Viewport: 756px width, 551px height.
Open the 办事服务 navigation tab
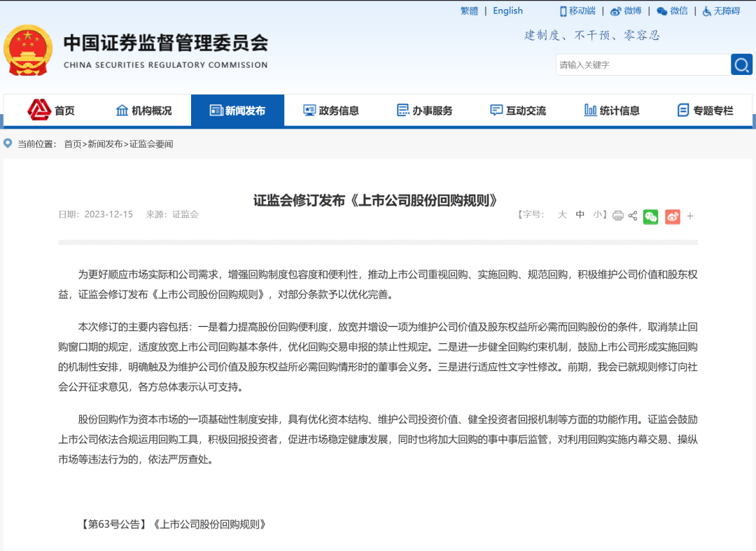pyautogui.click(x=423, y=110)
